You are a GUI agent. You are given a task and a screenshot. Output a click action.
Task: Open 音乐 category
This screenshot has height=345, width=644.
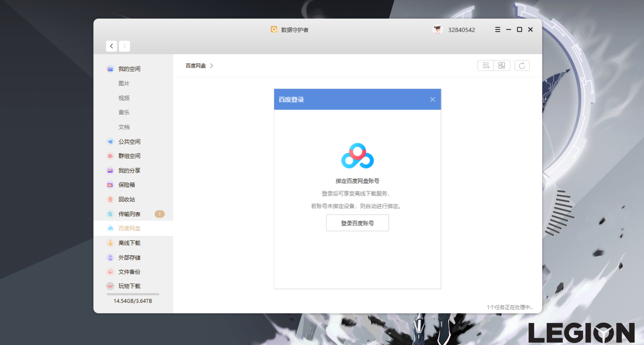tap(124, 113)
